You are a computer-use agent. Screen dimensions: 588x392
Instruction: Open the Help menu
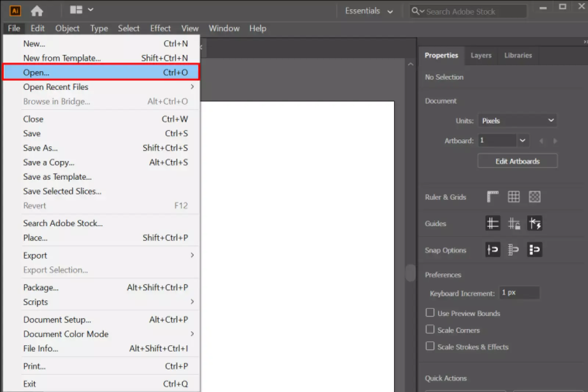tap(258, 28)
